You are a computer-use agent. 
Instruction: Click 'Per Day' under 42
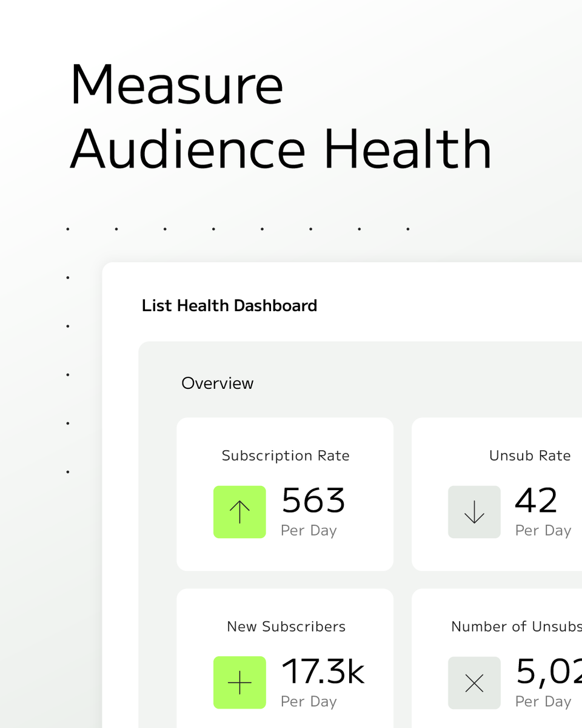(x=543, y=530)
